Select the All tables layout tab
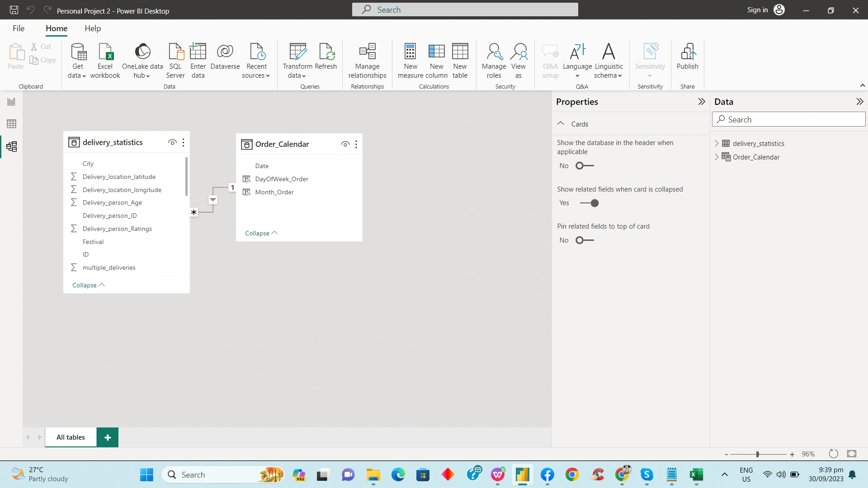Screen dimensions: 868x488 (x=71, y=437)
